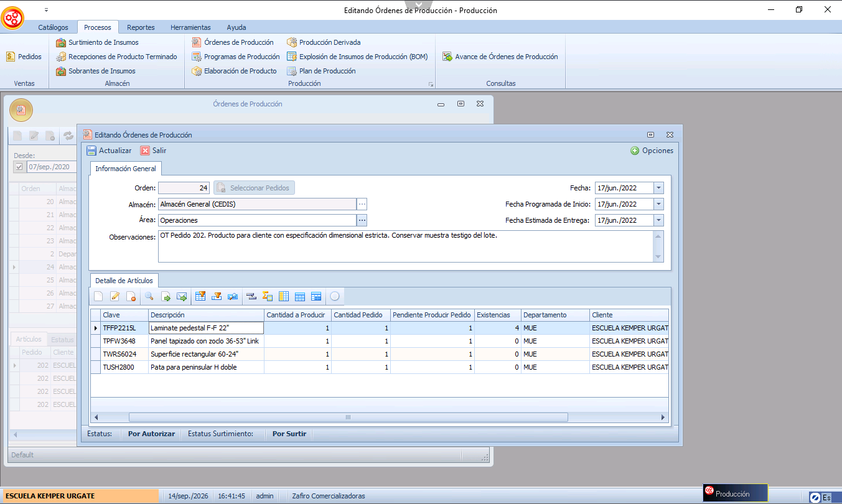Open the quick access toolbar dropdown arrow

click(47, 11)
